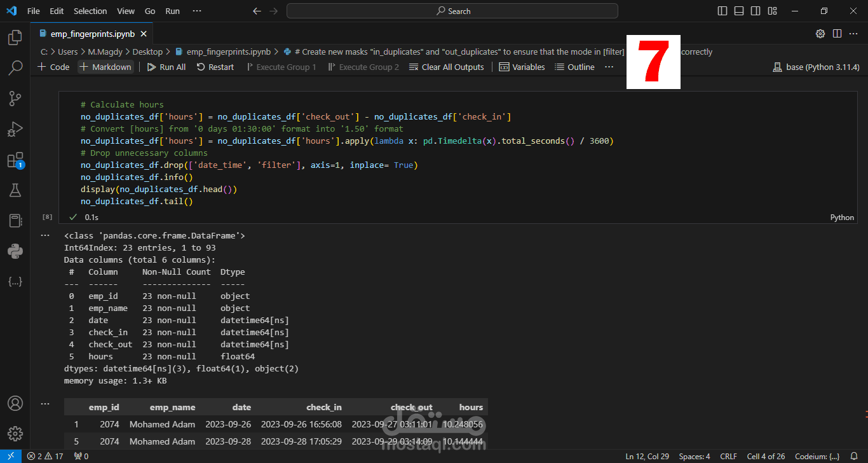The image size is (868, 463).
Task: Open the Source Control view
Action: [x=15, y=99]
